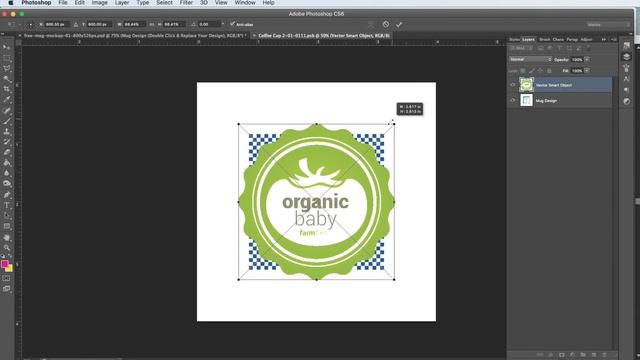The height and width of the screenshot is (360, 640).
Task: Toggle lock transparent pixels
Action: pos(523,71)
